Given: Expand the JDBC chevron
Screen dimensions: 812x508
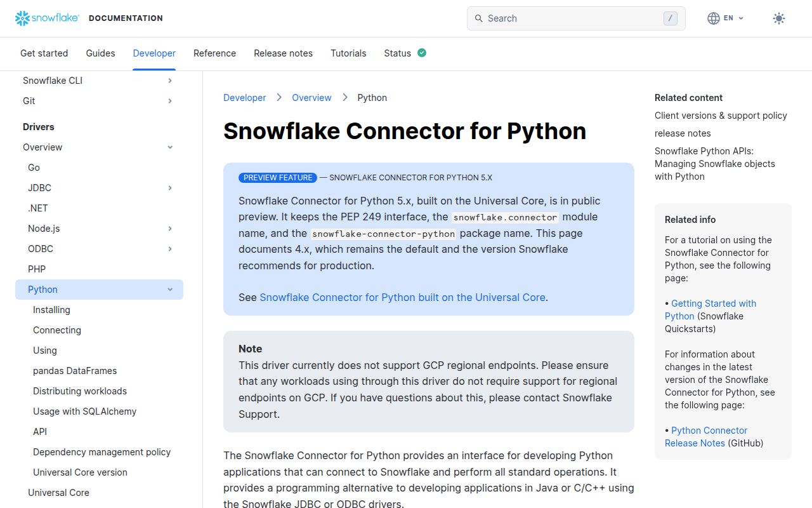Looking at the screenshot, I should coord(170,188).
